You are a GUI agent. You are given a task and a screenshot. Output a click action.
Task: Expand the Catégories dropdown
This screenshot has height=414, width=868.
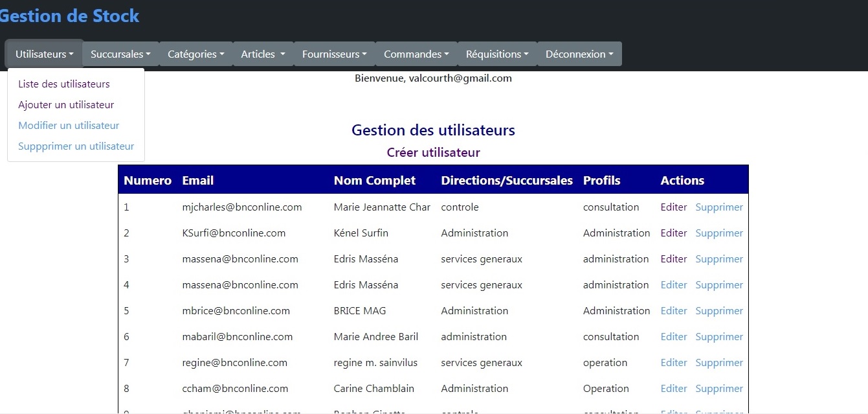195,54
